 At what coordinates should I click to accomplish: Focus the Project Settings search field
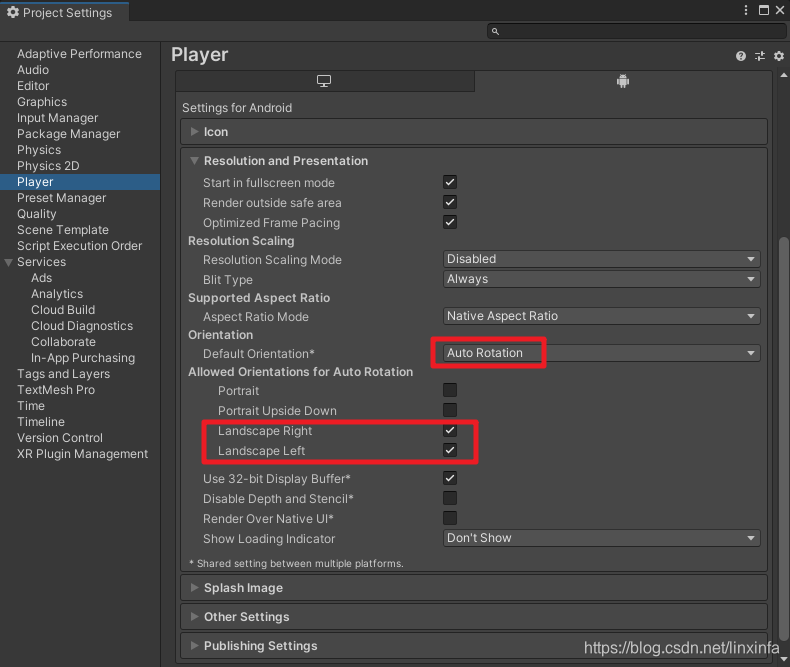pos(636,31)
